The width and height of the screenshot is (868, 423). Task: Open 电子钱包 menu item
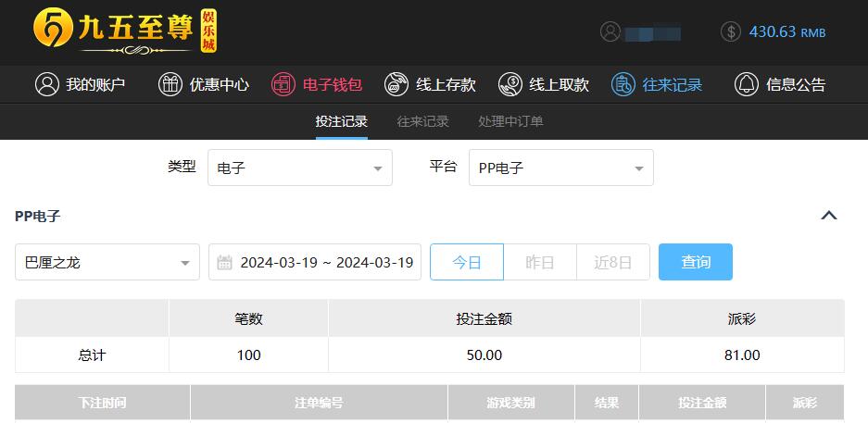(317, 84)
